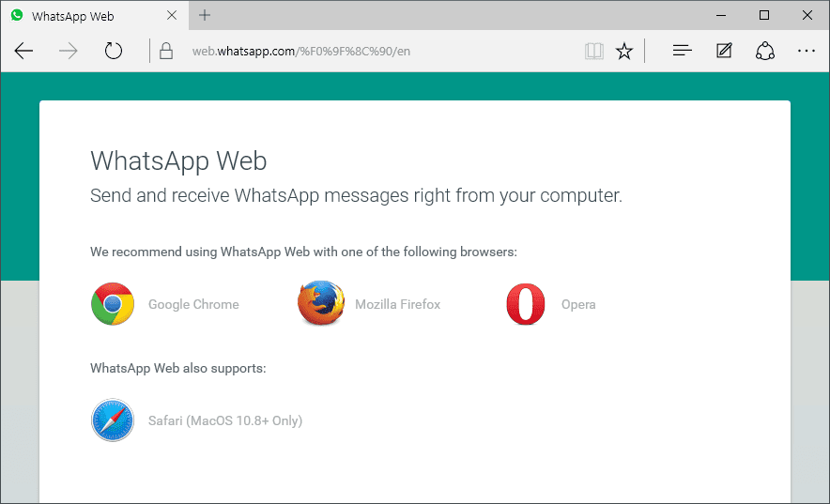Image resolution: width=830 pixels, height=504 pixels.
Task: Select the WhatsApp Web tab
Action: pos(94,15)
